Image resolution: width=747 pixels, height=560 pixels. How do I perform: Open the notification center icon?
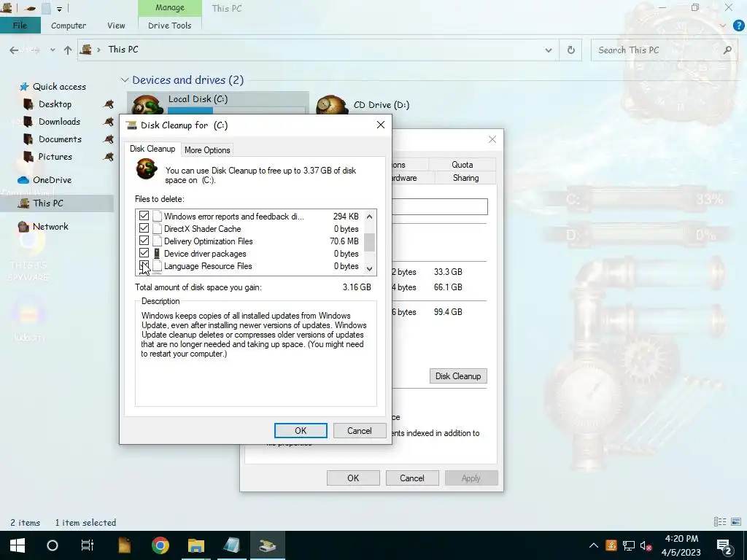[x=724, y=545]
